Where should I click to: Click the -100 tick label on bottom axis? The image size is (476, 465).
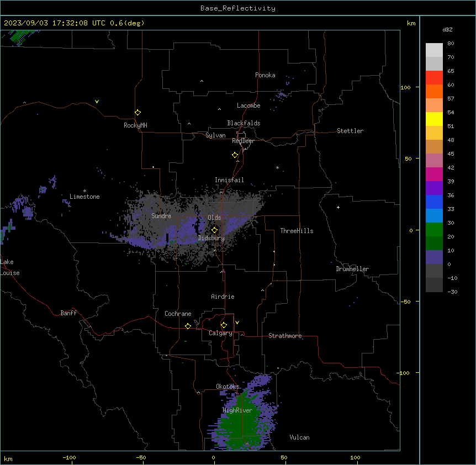coord(69,457)
